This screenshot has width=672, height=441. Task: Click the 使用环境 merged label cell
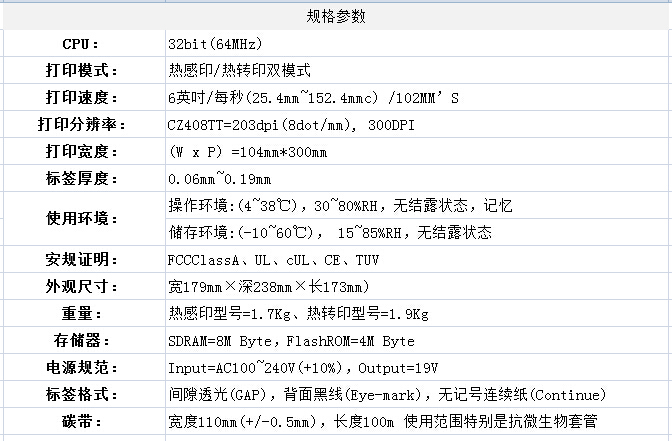click(81, 219)
